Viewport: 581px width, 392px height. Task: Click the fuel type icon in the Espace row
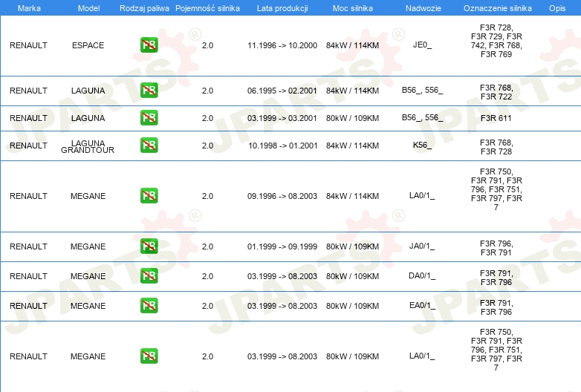click(149, 45)
